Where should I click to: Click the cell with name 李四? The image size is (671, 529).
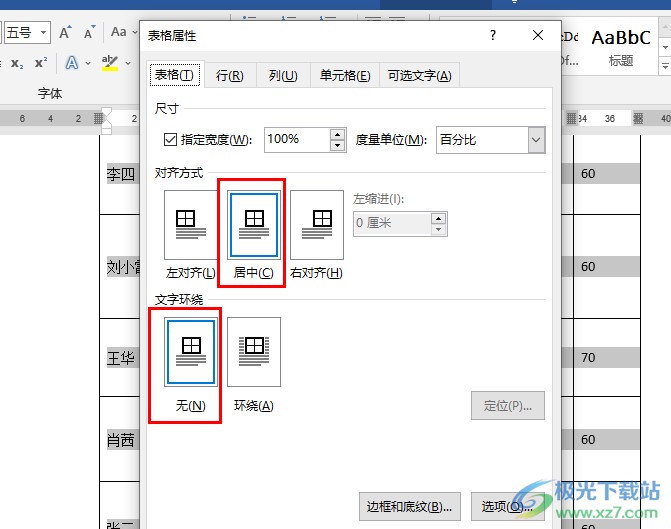tap(121, 174)
